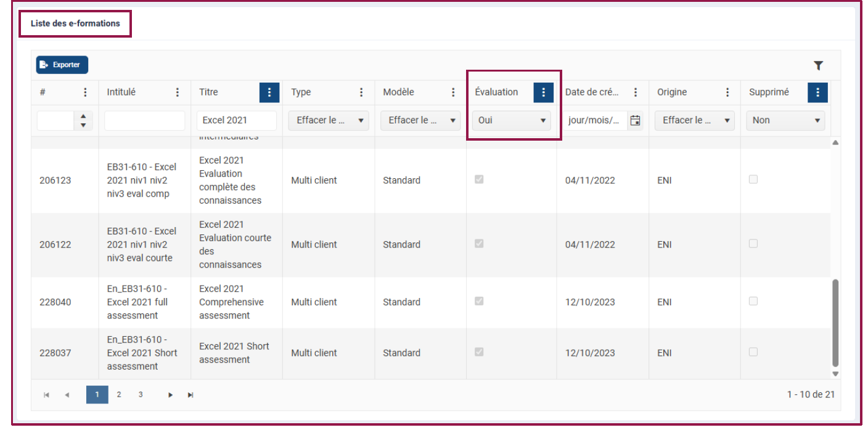The height and width of the screenshot is (430, 868).
Task: Open the Supprimé filter dropdown set to Non
Action: (x=785, y=120)
